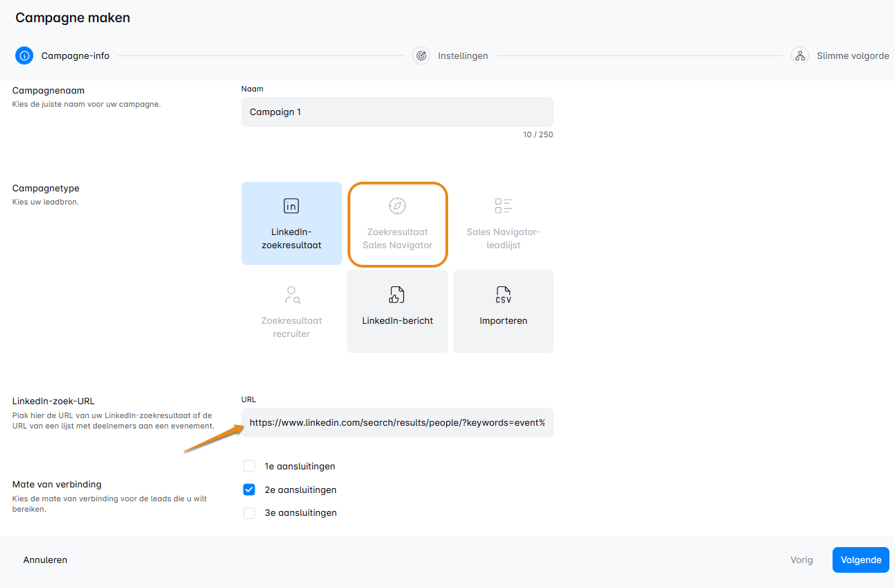Click the LinkedIn search URL input field
This screenshot has width=895, height=588.
[x=397, y=423]
